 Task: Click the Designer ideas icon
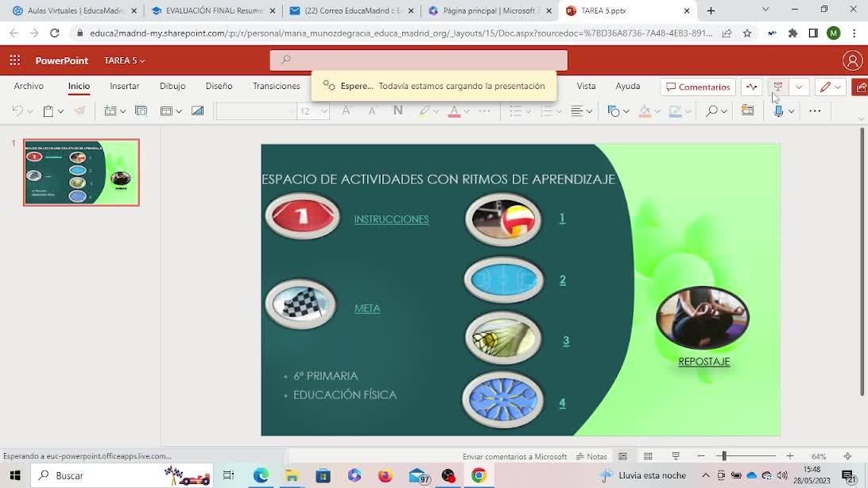click(x=198, y=111)
